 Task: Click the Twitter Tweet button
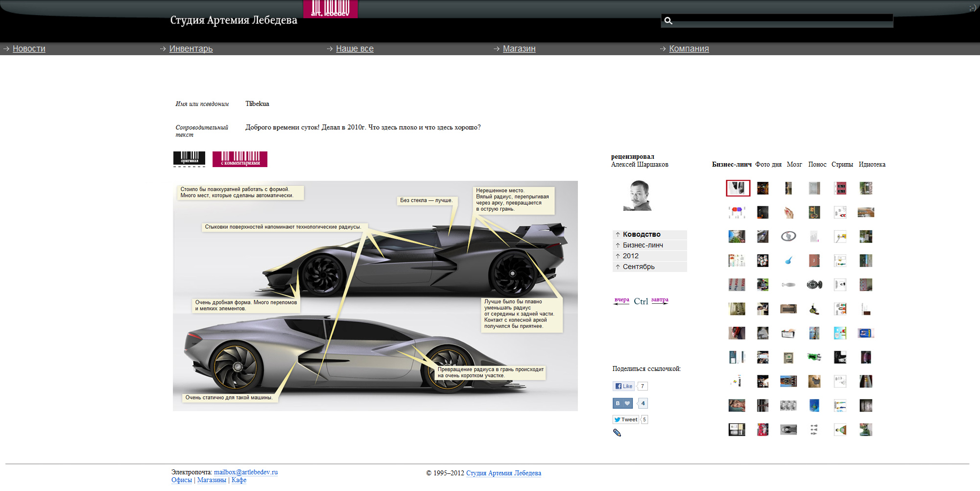point(625,419)
